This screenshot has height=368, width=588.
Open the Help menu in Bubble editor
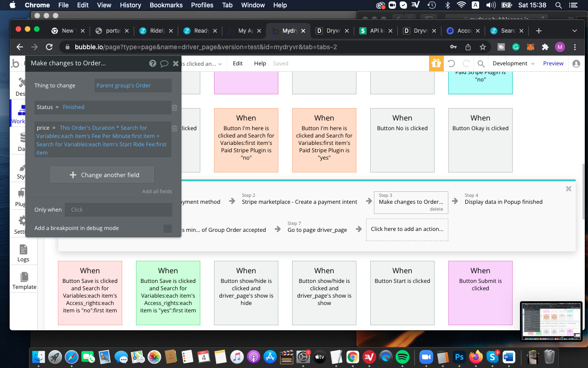260,63
